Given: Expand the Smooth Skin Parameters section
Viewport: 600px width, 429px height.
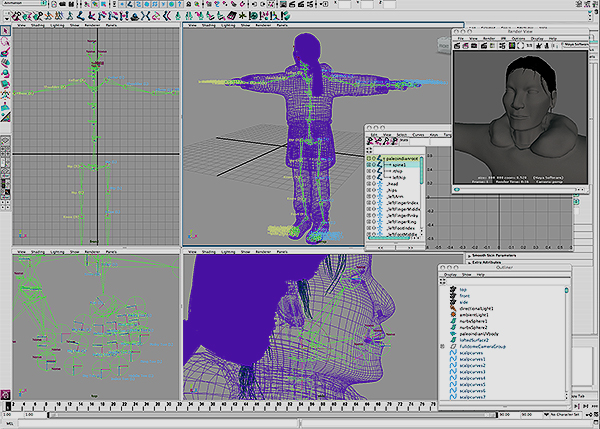Looking at the screenshot, I should pyautogui.click(x=469, y=255).
